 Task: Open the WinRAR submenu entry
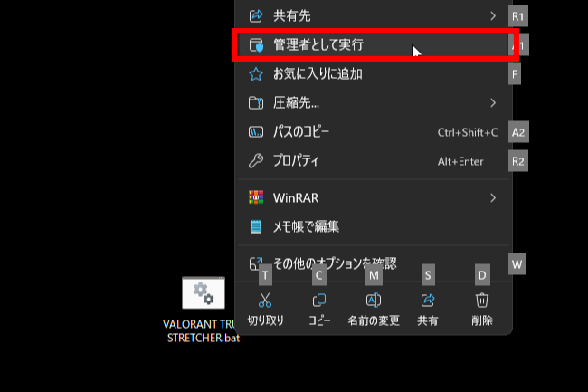(x=373, y=197)
